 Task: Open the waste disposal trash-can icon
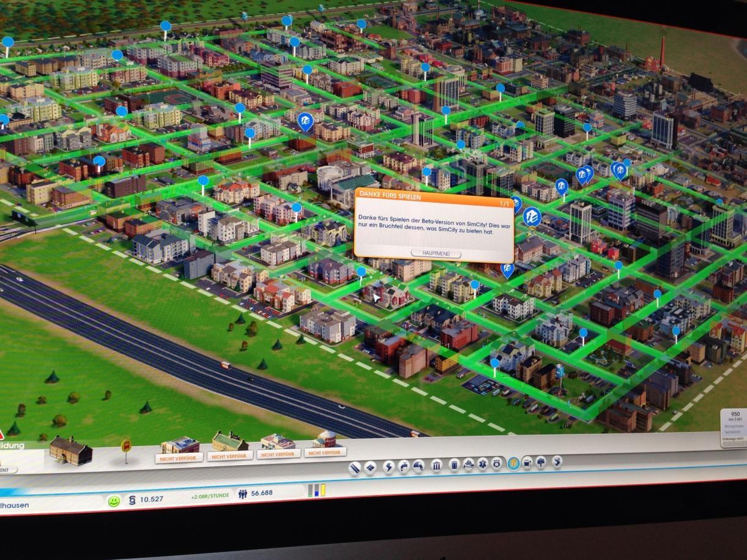click(454, 465)
